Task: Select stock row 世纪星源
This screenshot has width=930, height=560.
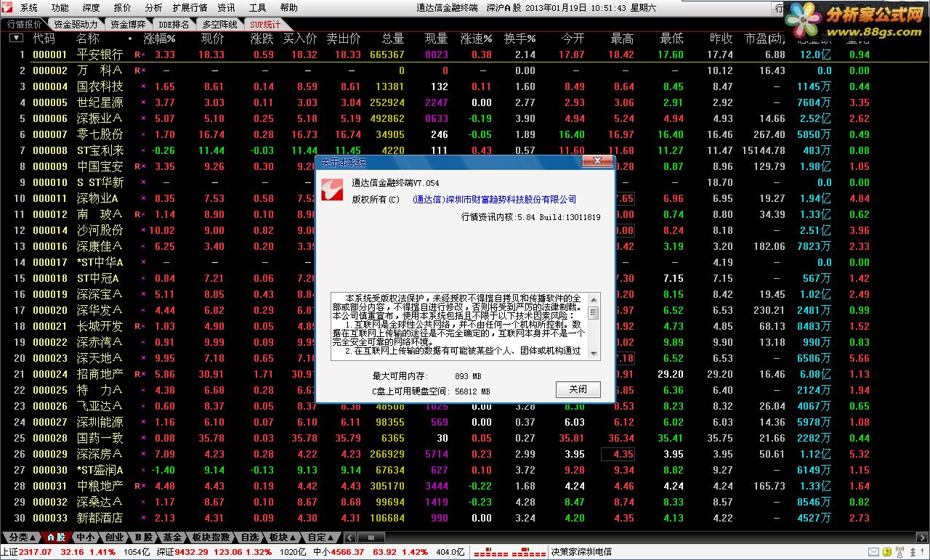Action: (x=465, y=102)
